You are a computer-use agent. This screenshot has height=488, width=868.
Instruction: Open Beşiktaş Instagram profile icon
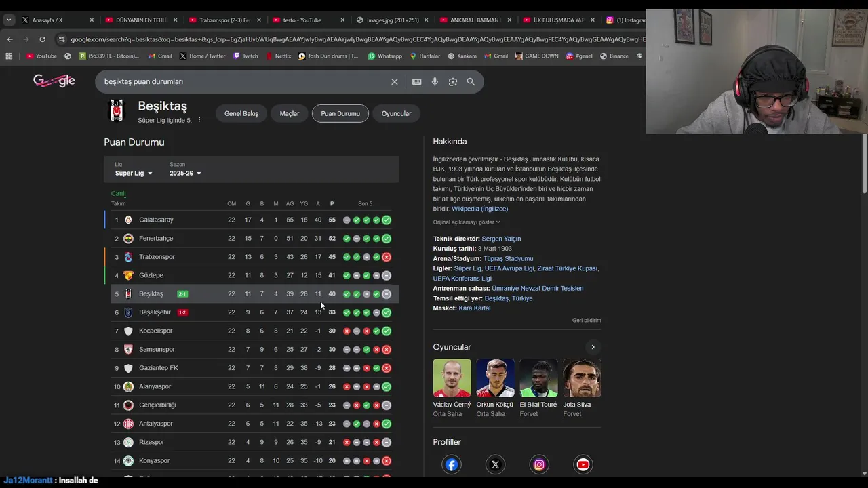click(539, 464)
